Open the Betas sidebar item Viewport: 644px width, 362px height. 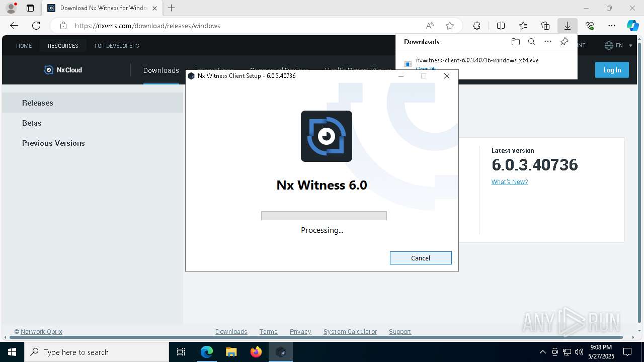click(93, 123)
